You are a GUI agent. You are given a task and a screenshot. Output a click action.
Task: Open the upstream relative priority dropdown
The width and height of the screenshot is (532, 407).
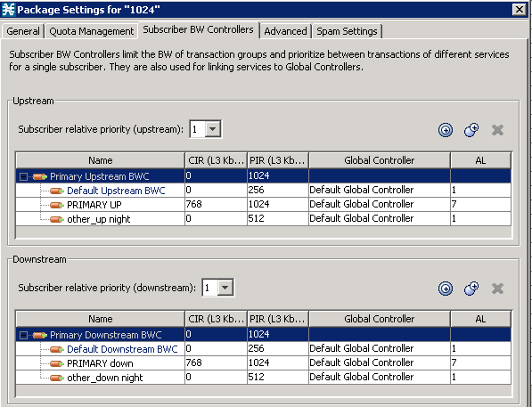click(213, 129)
